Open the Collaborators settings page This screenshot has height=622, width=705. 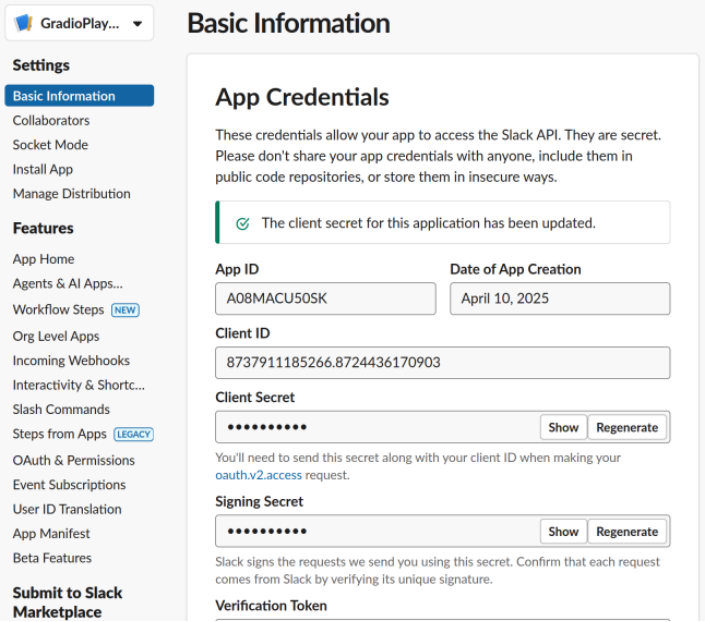(51, 121)
